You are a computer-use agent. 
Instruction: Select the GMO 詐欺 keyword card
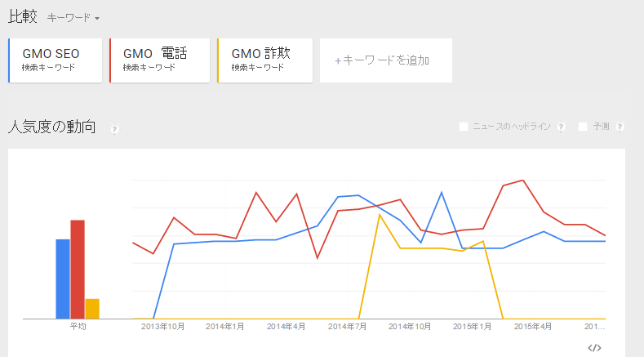(x=265, y=60)
